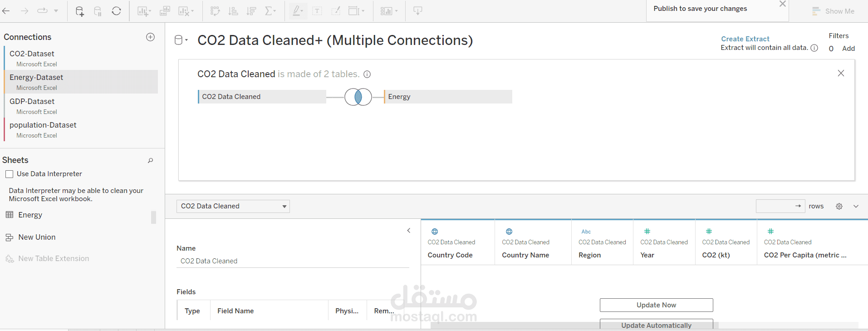Select the Energy-Dataset connection

coord(81,82)
